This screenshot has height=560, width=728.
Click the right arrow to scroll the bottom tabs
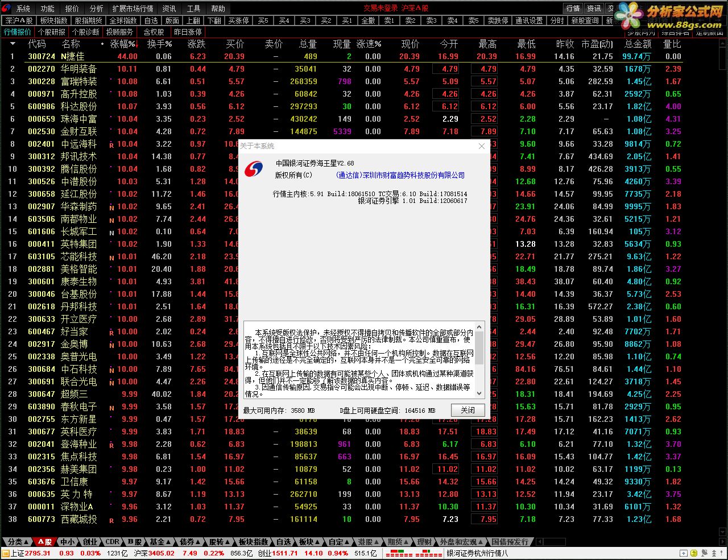722,542
